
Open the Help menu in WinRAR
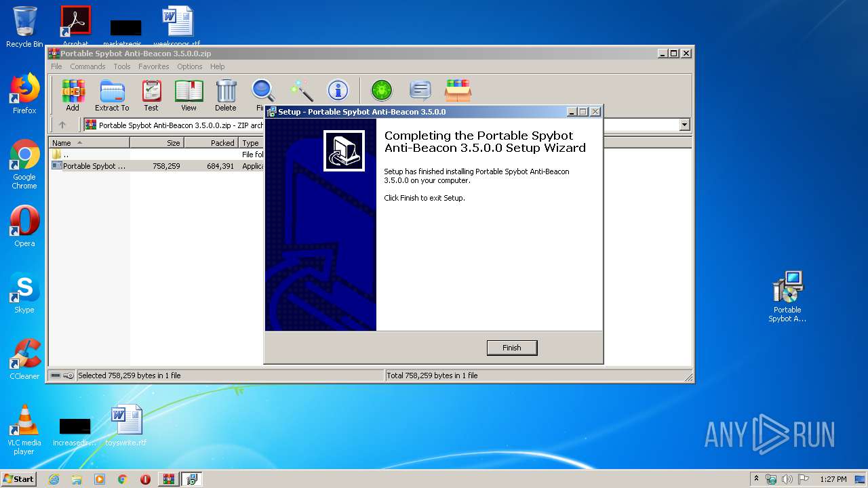pyautogui.click(x=217, y=66)
